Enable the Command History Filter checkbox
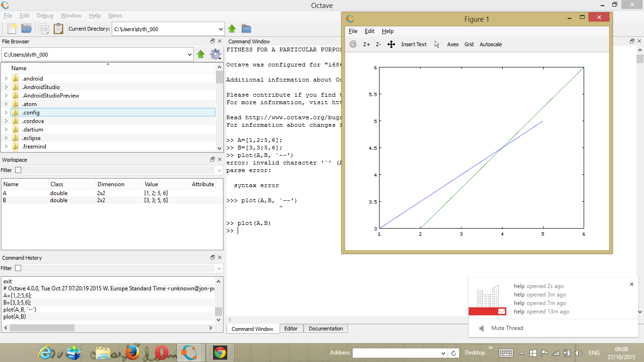Image resolution: width=644 pixels, height=362 pixels. point(18,268)
